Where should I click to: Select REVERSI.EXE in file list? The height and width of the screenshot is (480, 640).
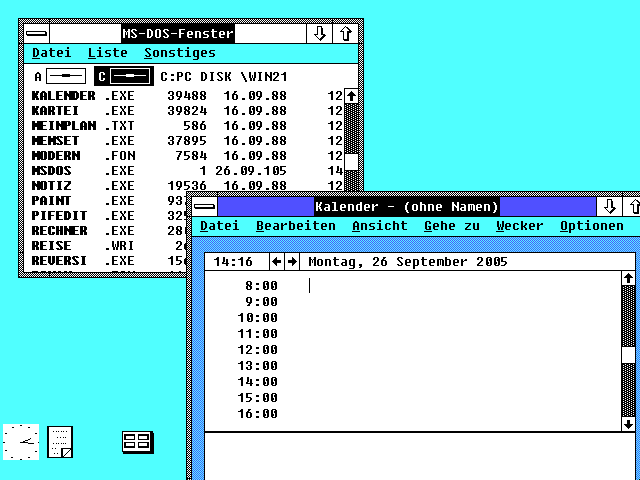[x=109, y=260]
